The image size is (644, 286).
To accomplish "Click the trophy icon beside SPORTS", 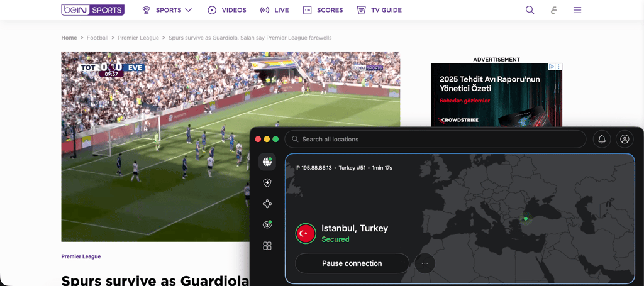I will coord(146,10).
